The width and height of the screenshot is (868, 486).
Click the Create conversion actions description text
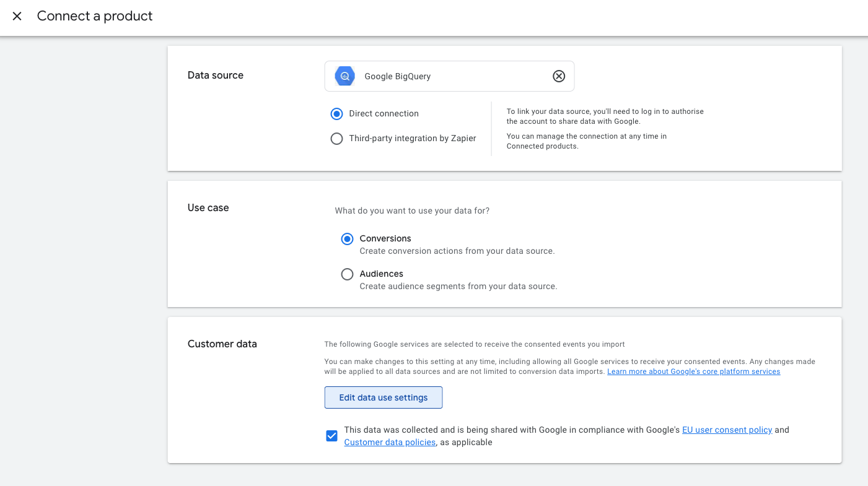[x=457, y=251]
